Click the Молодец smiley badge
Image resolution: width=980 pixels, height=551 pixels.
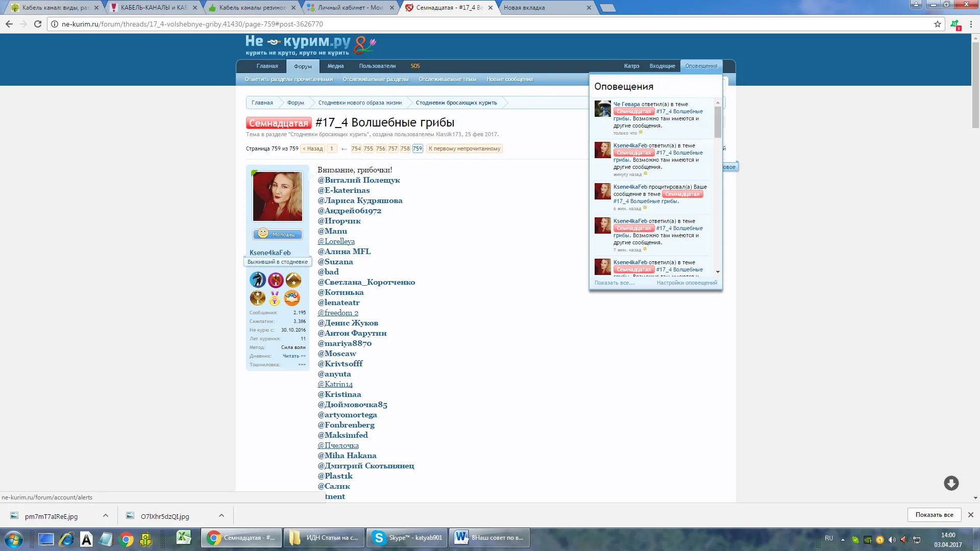pyautogui.click(x=278, y=234)
